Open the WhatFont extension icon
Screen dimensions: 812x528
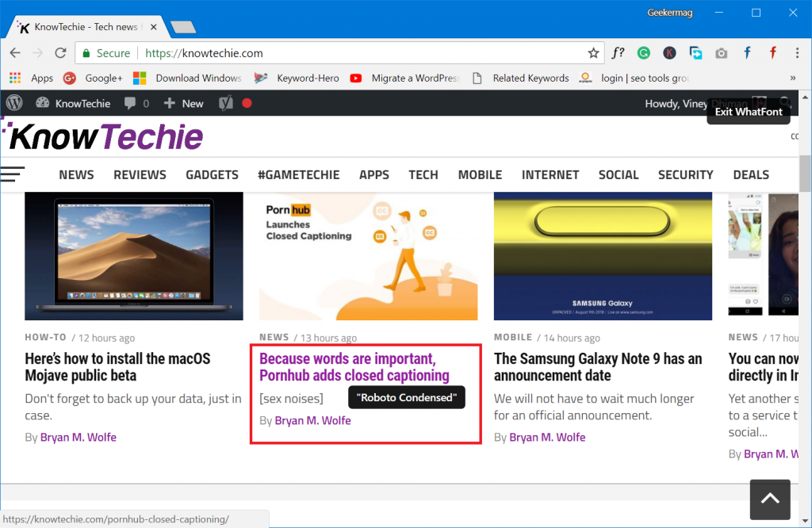tap(618, 53)
